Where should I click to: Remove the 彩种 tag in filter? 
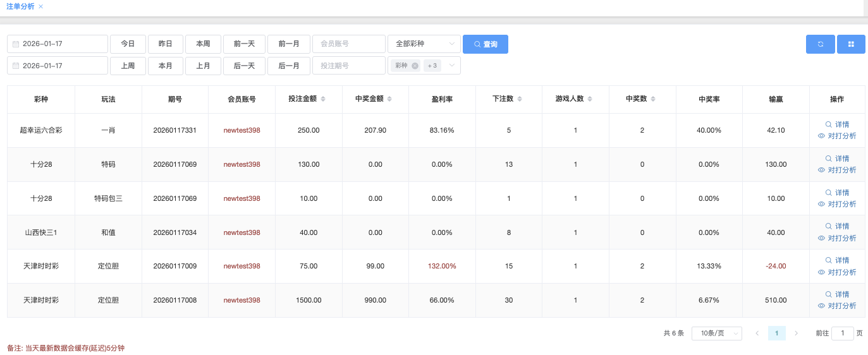click(415, 66)
